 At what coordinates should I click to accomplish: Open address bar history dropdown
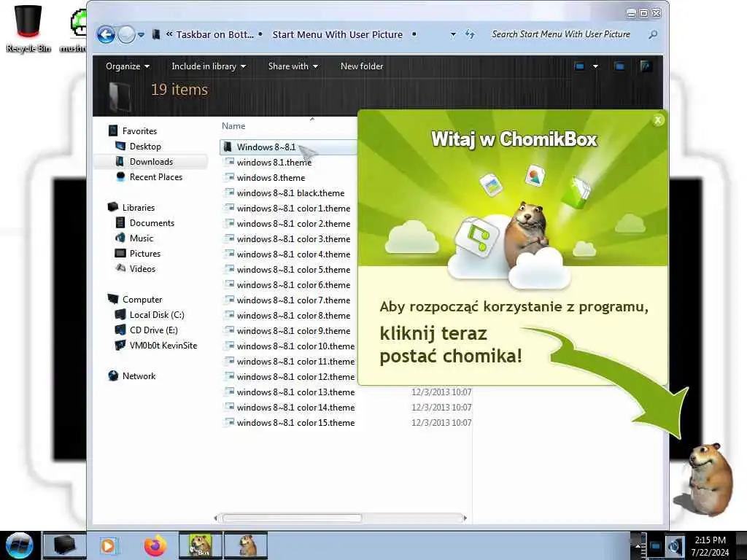pos(453,34)
